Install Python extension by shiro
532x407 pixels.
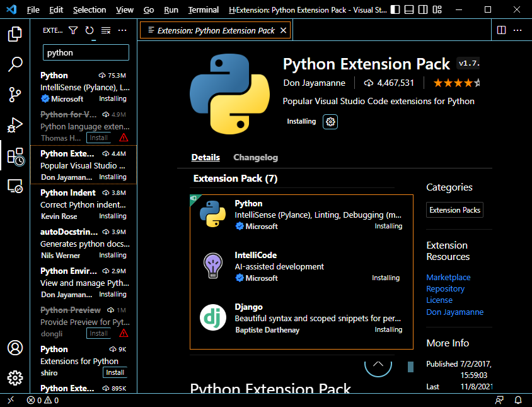pos(115,373)
